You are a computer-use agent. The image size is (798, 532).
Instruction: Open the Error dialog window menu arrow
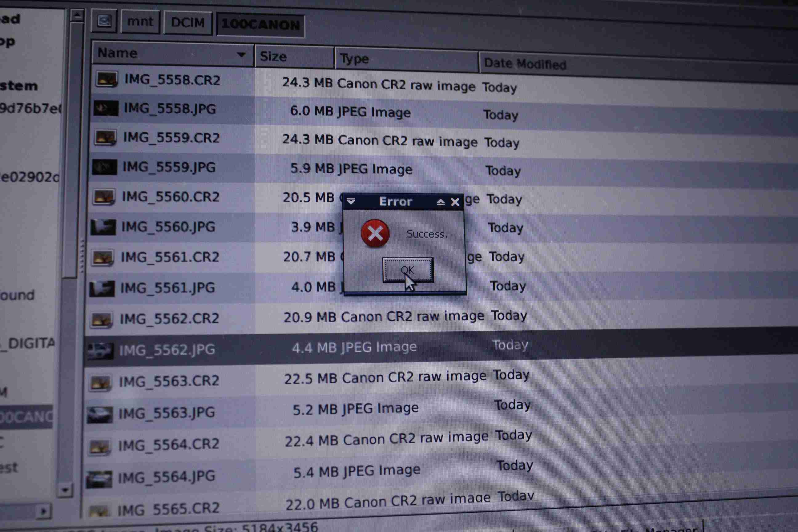click(x=351, y=201)
